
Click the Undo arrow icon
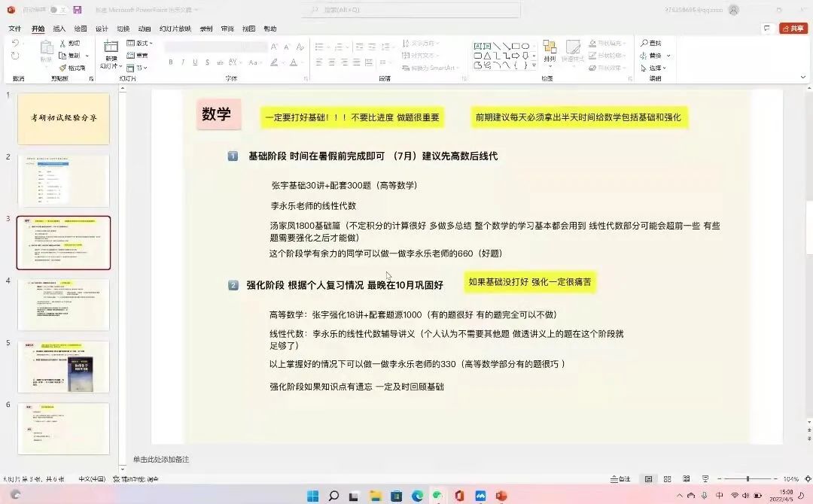(x=15, y=44)
